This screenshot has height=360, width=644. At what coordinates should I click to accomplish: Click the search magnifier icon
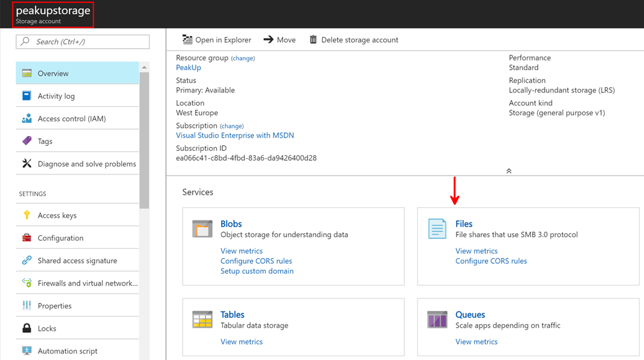(25, 41)
